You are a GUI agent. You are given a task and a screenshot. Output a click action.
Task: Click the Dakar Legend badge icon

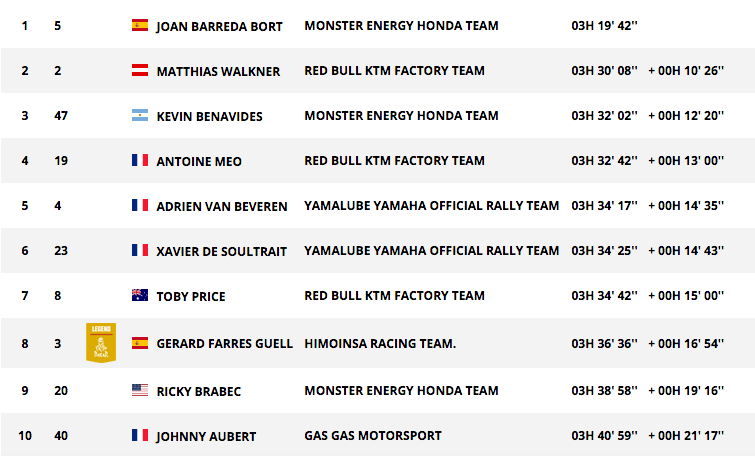[101, 342]
